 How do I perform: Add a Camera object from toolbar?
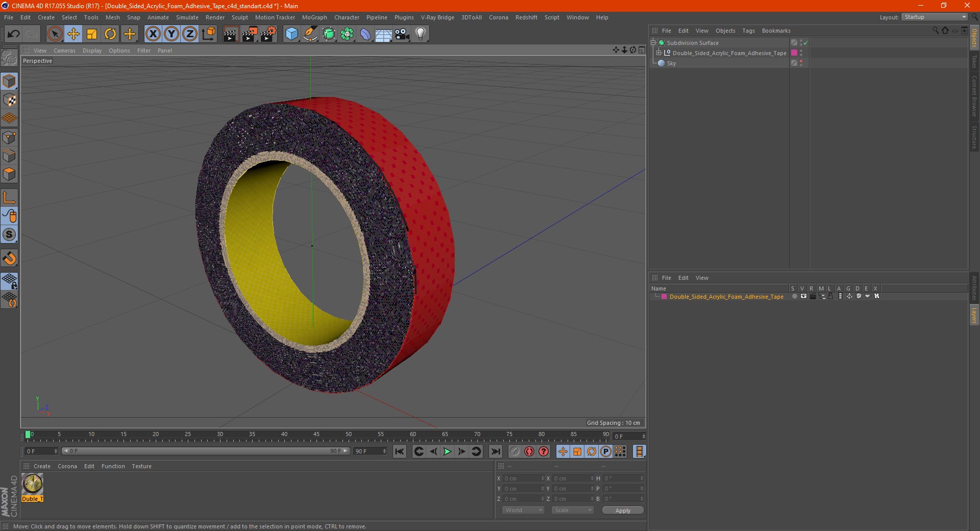pyautogui.click(x=402, y=34)
